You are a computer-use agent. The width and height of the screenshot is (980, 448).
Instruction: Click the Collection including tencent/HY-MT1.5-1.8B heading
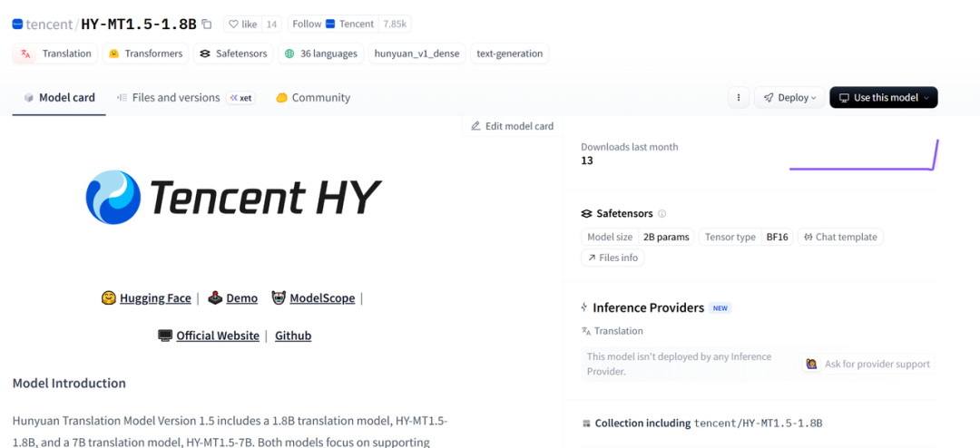click(708, 424)
